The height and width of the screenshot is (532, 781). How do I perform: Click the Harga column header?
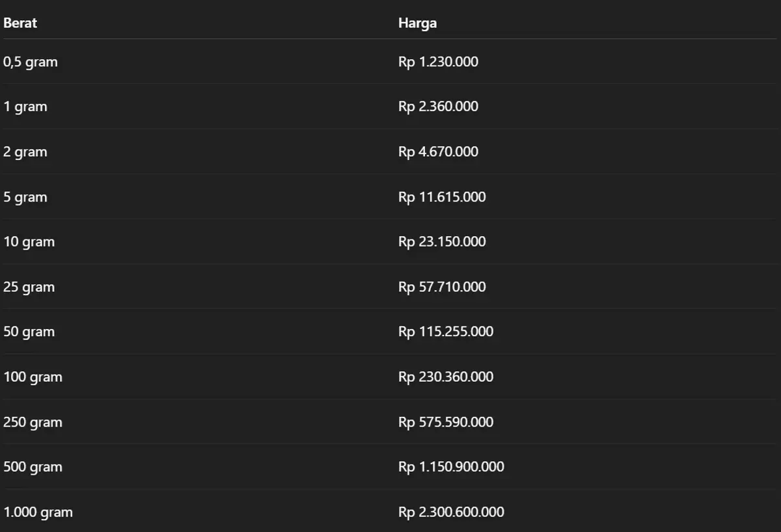[x=417, y=23]
